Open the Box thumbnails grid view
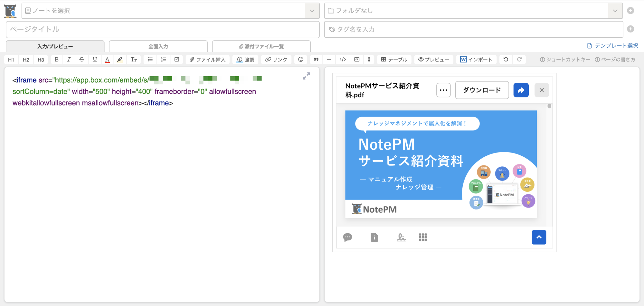The height and width of the screenshot is (307, 644). tap(423, 237)
